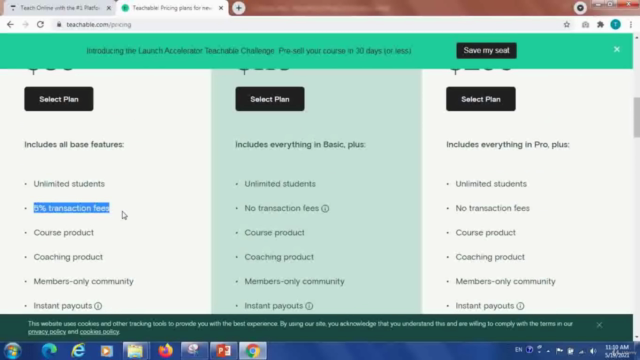Open the Chrome three-dot menu
640x360 pixels.
[x=631, y=24]
